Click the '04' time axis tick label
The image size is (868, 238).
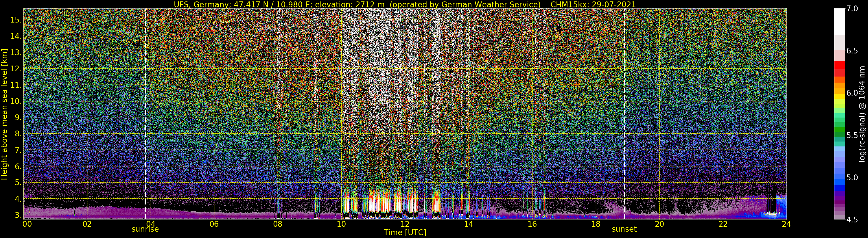tap(151, 224)
